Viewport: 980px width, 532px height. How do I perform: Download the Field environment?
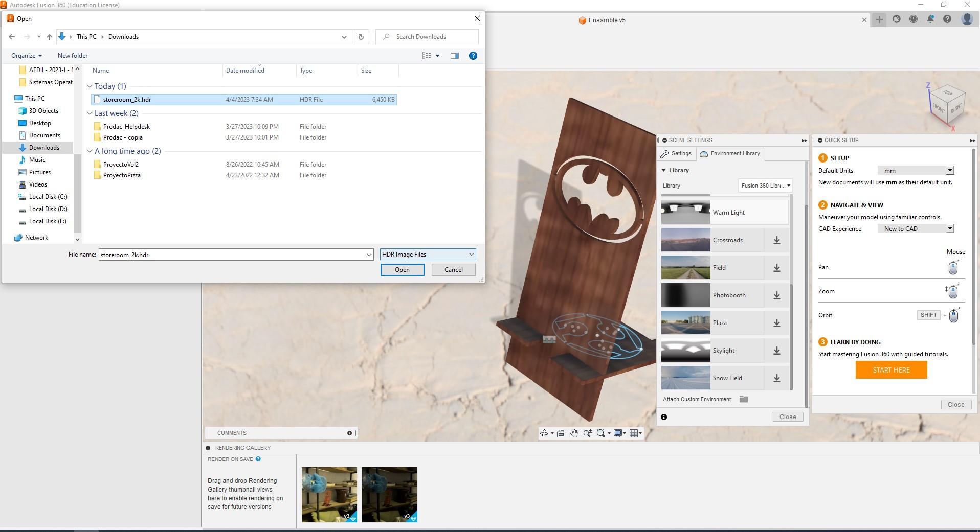coord(776,268)
